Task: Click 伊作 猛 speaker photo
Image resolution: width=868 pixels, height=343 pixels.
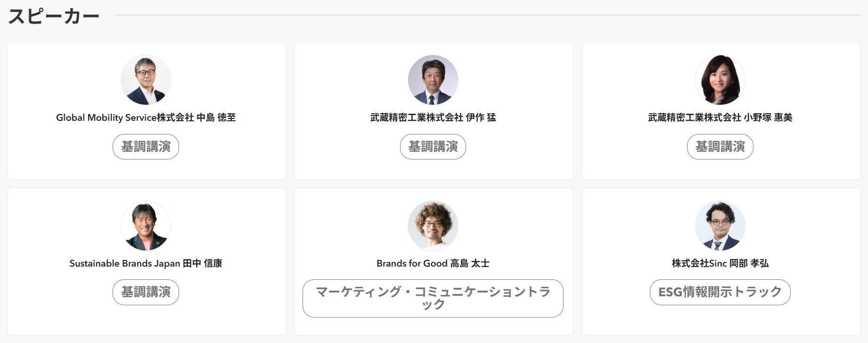Action: [x=433, y=80]
